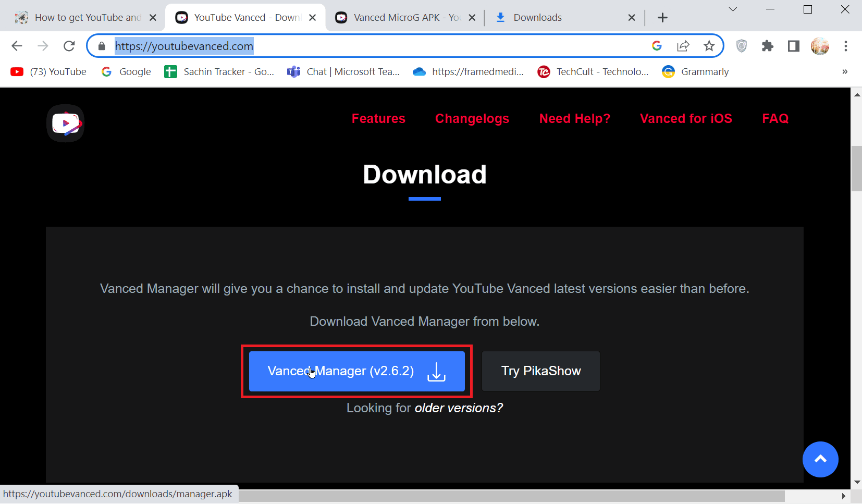Maximize the Chrome window
Image resolution: width=862 pixels, height=504 pixels.
(808, 9)
